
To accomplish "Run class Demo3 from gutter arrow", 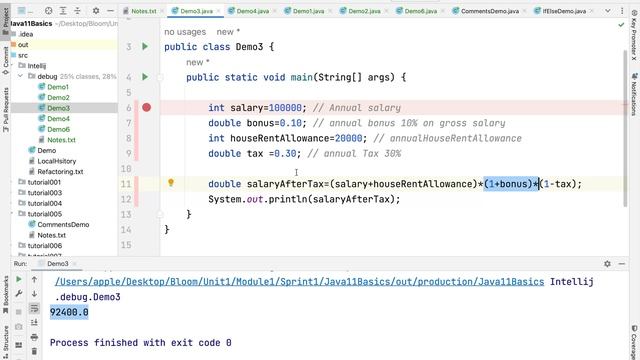I will [145, 47].
